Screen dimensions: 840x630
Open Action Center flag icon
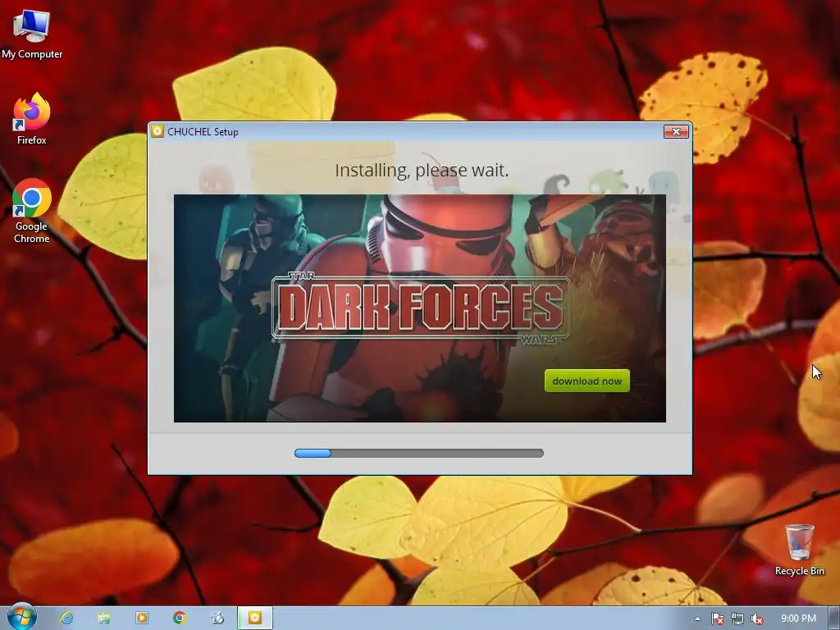tap(717, 619)
